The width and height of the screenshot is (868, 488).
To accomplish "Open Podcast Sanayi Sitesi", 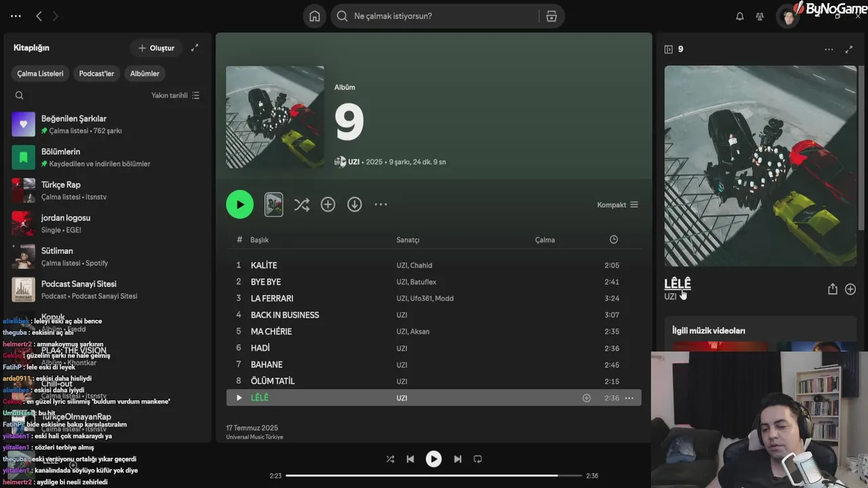I will point(108,289).
